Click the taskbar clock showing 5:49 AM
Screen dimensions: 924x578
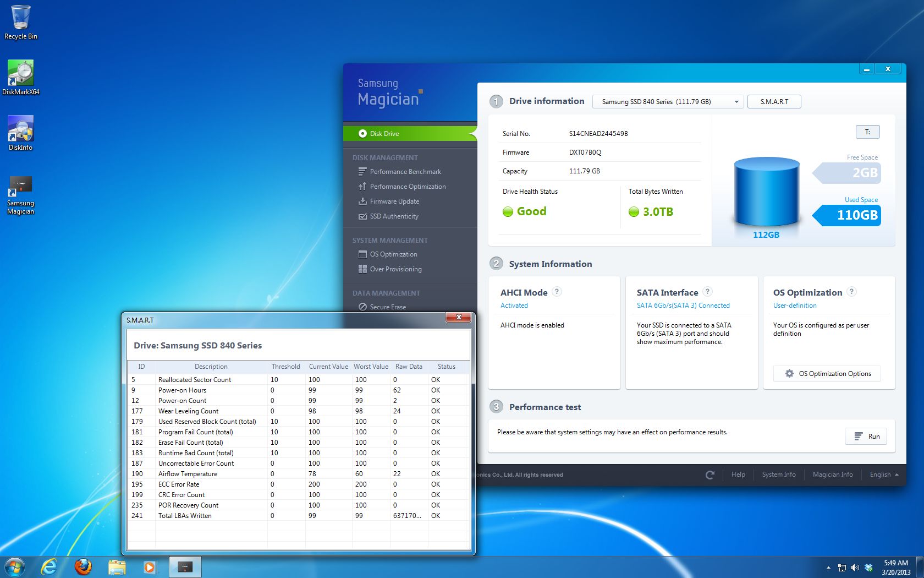[x=896, y=568]
